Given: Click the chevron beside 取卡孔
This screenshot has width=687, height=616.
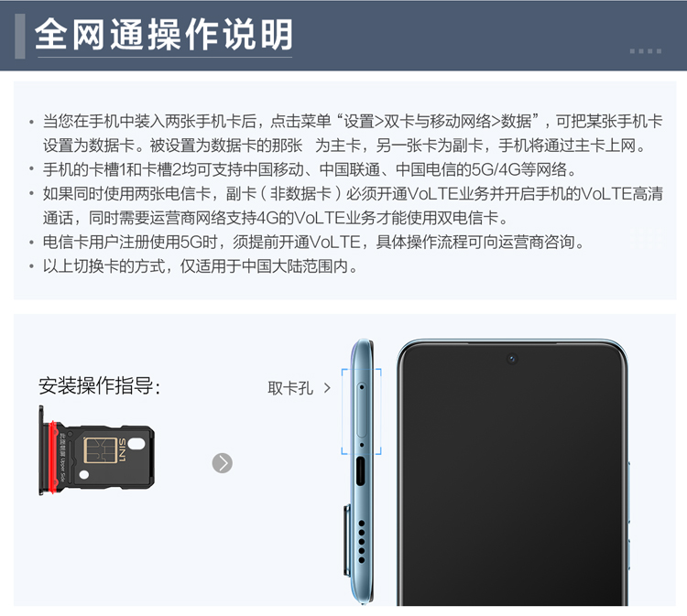Looking at the screenshot, I should click(x=327, y=388).
